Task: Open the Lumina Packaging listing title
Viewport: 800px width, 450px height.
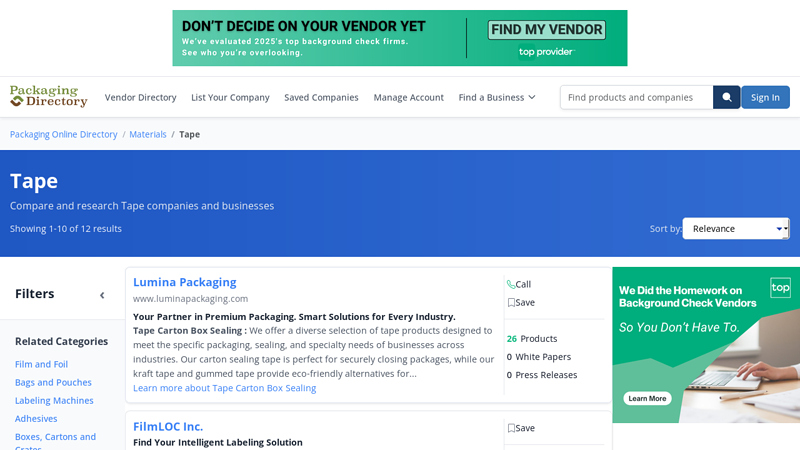Action: tap(184, 282)
